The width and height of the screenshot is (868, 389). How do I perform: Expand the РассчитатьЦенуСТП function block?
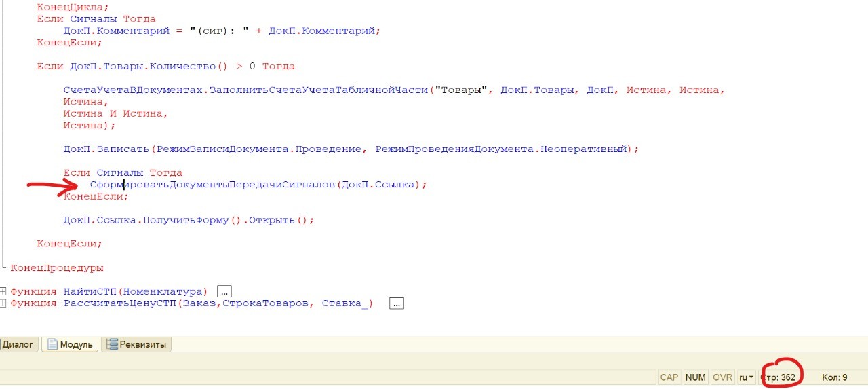coord(3,303)
